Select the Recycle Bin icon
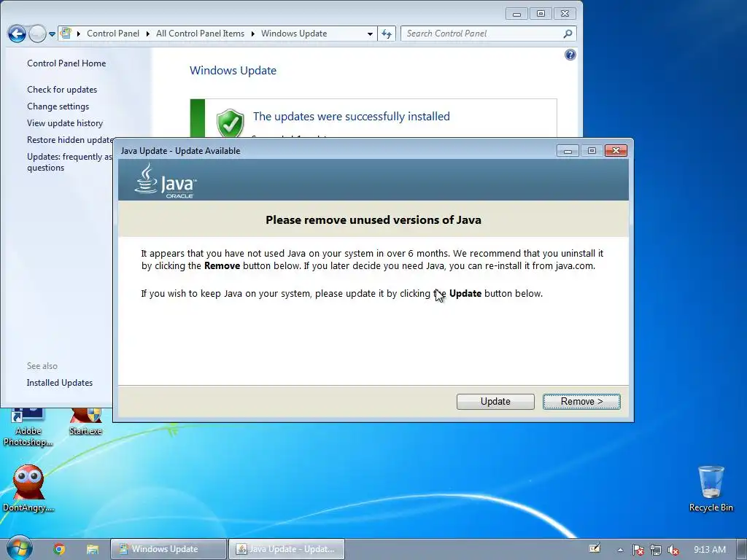The image size is (747, 560). pyautogui.click(x=711, y=489)
